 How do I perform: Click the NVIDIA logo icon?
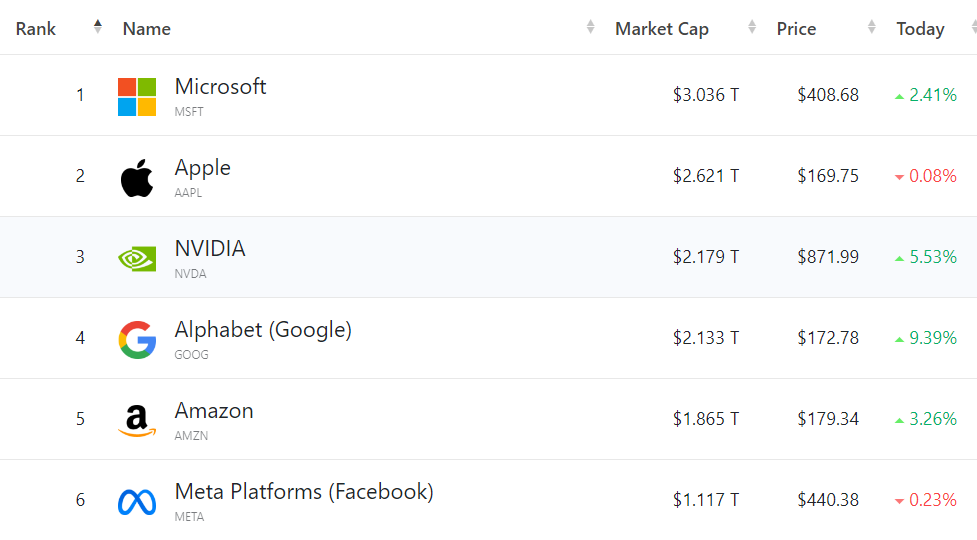[137, 258]
